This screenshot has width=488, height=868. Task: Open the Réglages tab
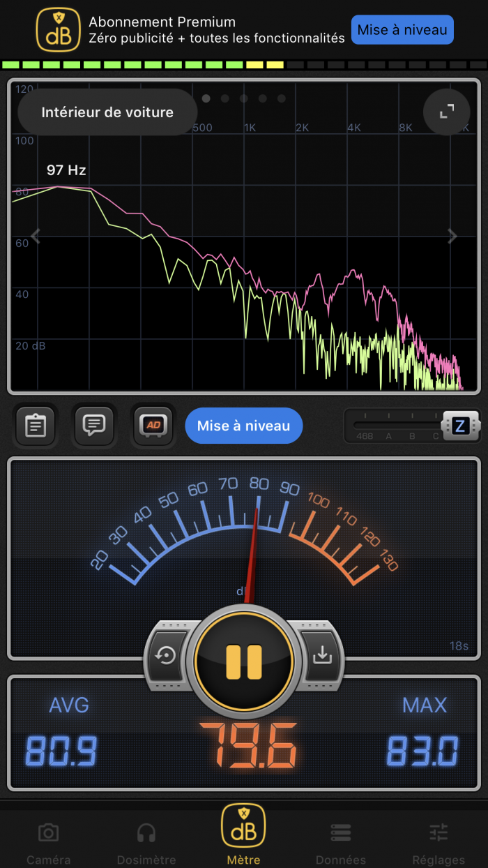point(439,842)
